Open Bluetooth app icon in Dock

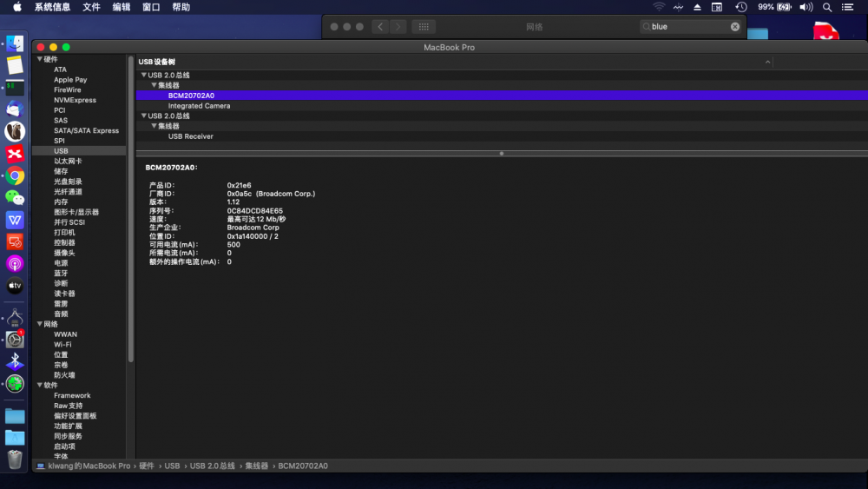tap(15, 361)
